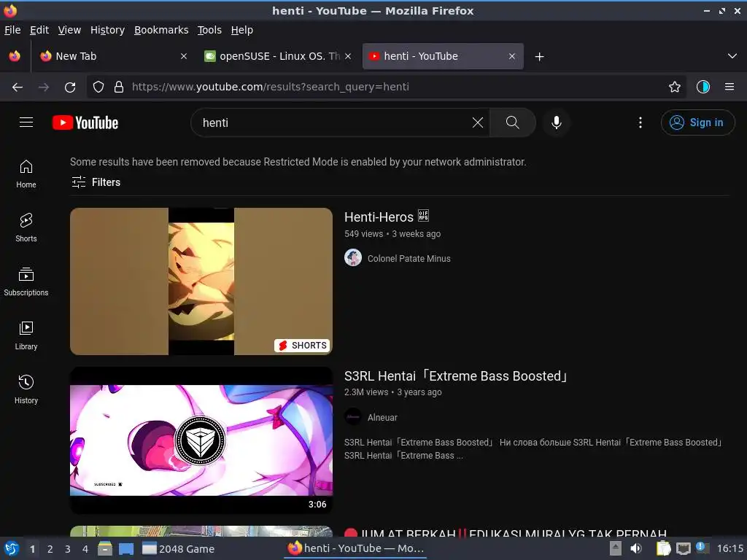Open the 2048 Game taskbar window
Screen dimensions: 747x560
179,549
